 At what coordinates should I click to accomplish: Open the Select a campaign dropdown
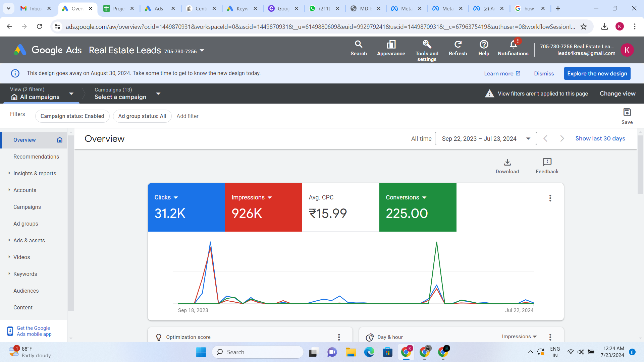158,94
